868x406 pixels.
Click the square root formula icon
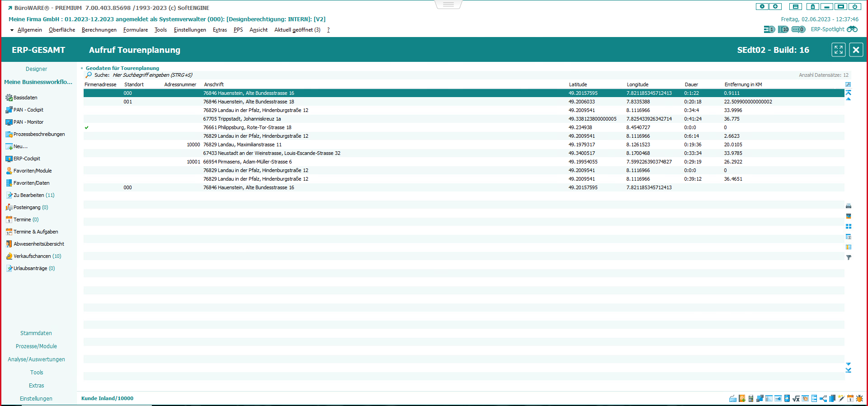pyautogui.click(x=796, y=398)
